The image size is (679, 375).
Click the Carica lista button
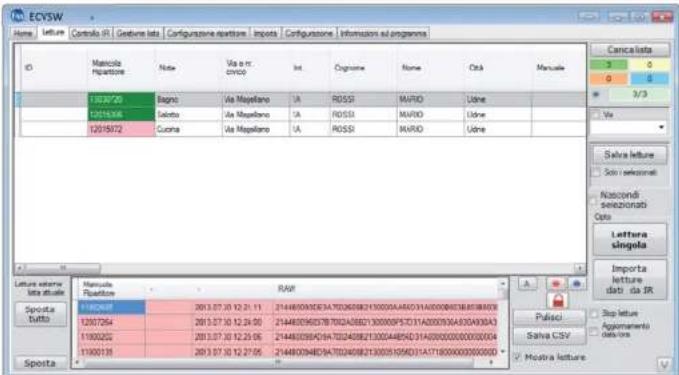click(630, 50)
